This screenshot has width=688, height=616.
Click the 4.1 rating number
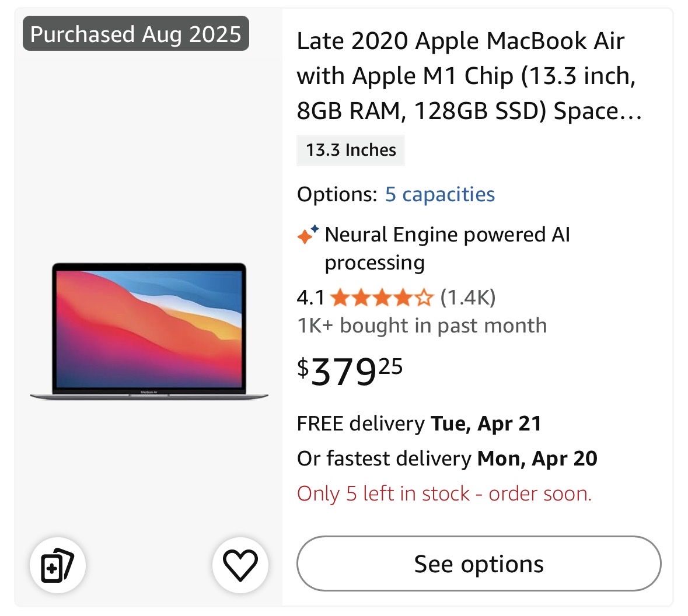pyautogui.click(x=310, y=297)
